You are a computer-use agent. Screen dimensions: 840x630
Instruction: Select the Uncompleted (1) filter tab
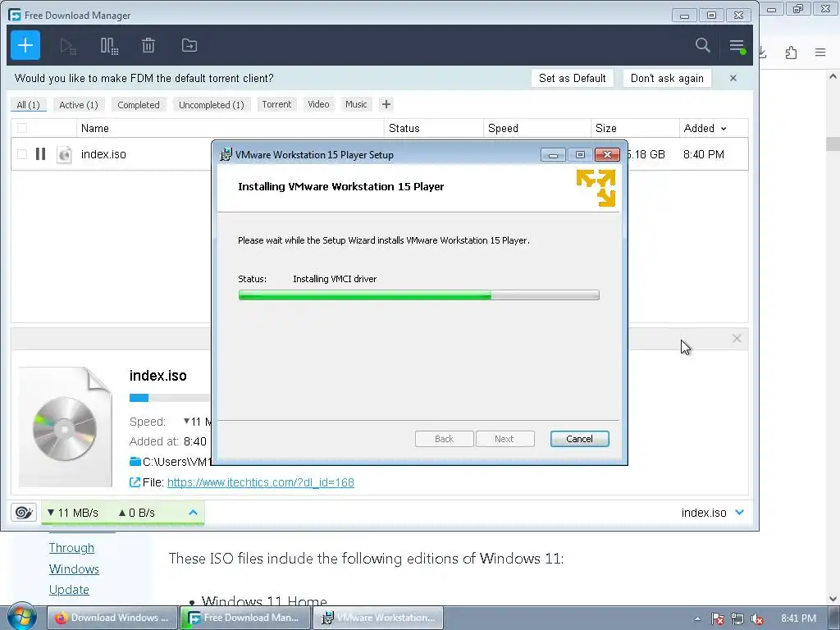coord(212,105)
